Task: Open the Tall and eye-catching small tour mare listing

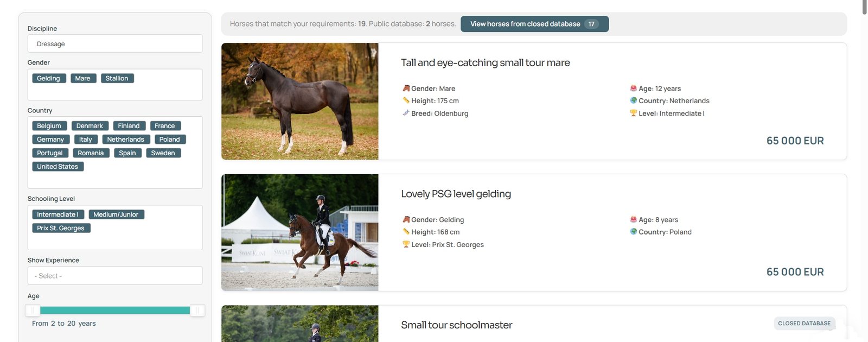Action: click(485, 62)
